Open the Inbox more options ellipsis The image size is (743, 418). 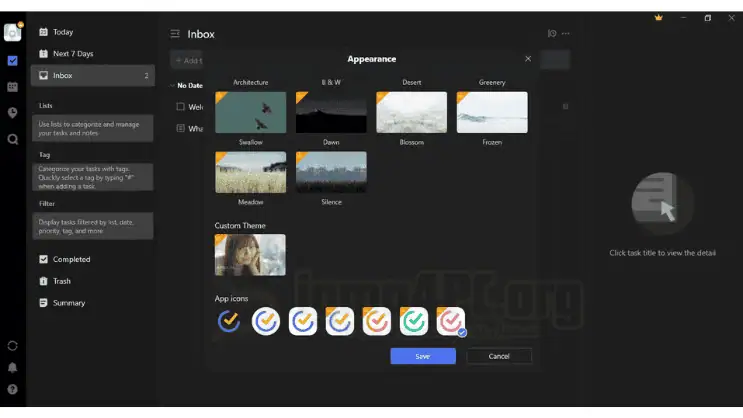click(566, 34)
